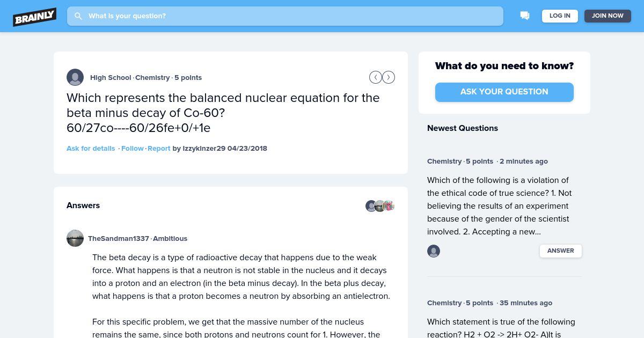Viewport: 644px width, 338px height.
Task: Open the ethical code of science question
Action: [x=500, y=206]
